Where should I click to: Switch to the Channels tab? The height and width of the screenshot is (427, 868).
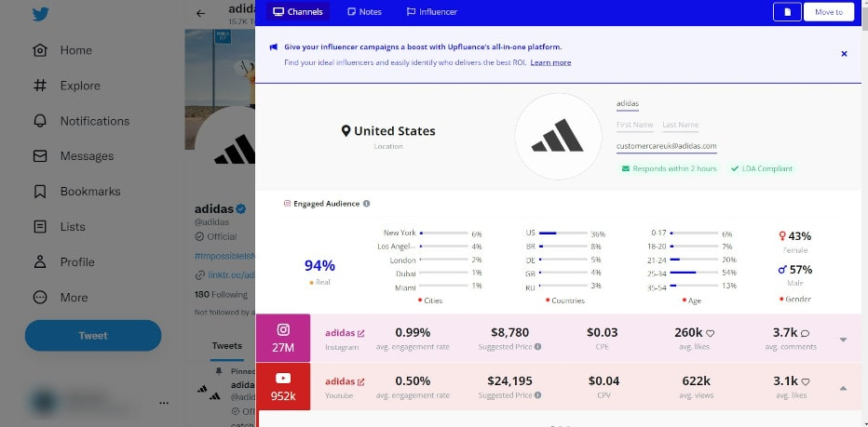coord(298,11)
